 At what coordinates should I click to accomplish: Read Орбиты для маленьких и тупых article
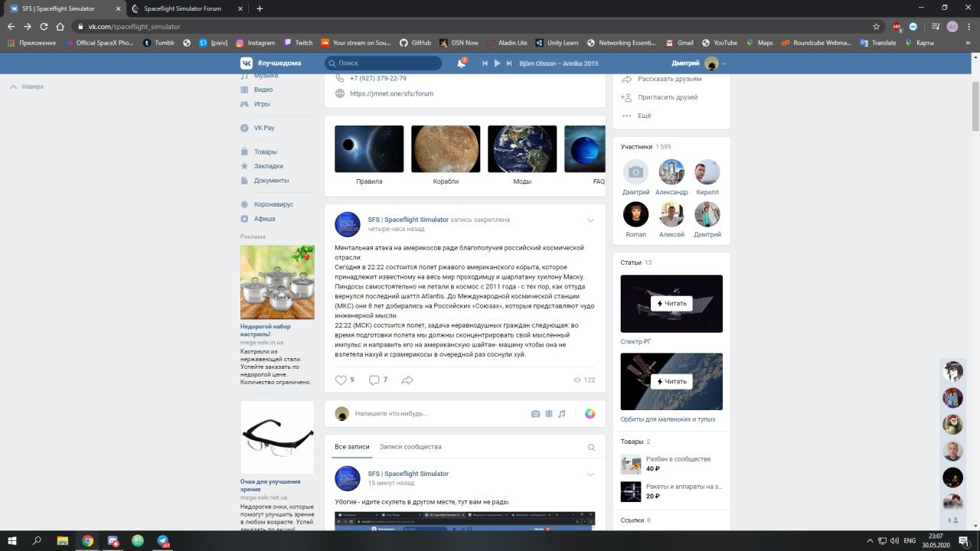click(671, 382)
